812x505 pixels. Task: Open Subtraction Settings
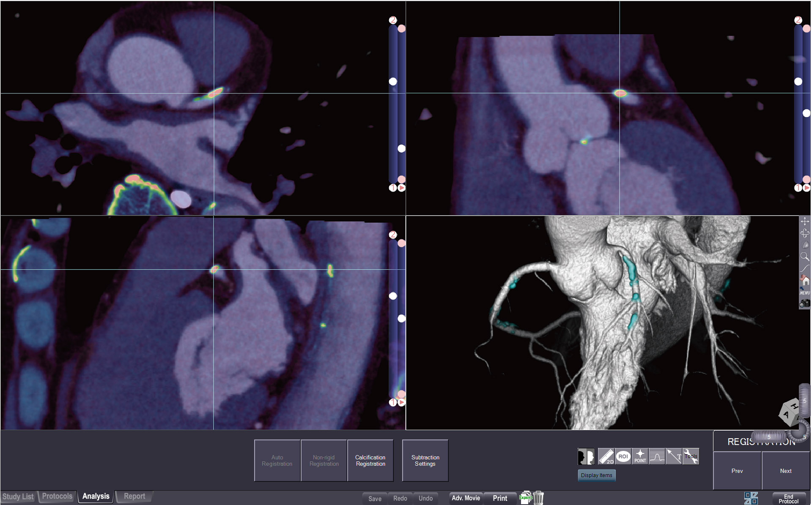point(425,461)
